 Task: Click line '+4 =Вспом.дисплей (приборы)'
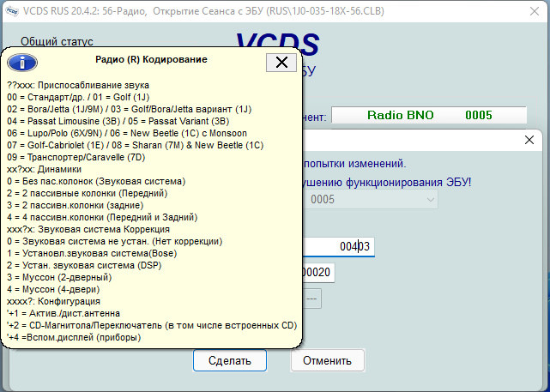[74, 337]
